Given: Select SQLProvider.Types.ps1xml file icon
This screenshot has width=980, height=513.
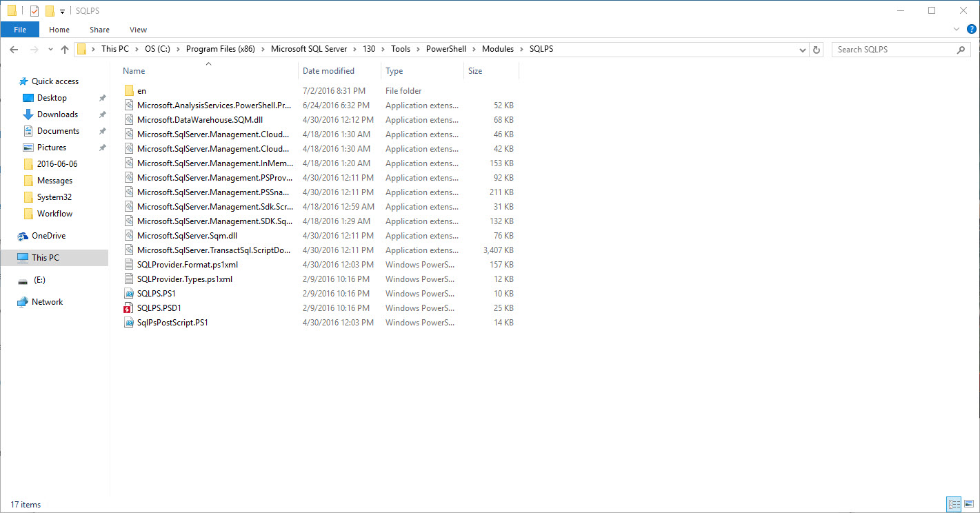Looking at the screenshot, I should click(x=129, y=279).
